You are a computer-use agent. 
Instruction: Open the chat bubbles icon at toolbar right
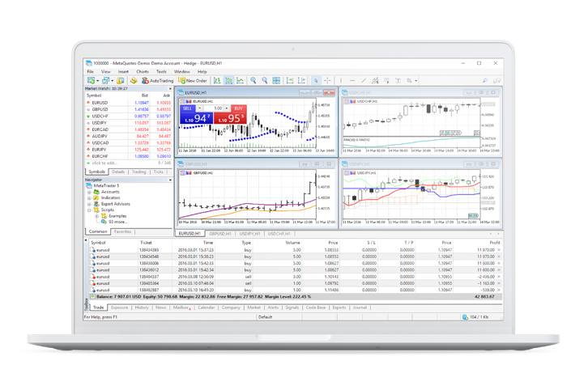(496, 81)
